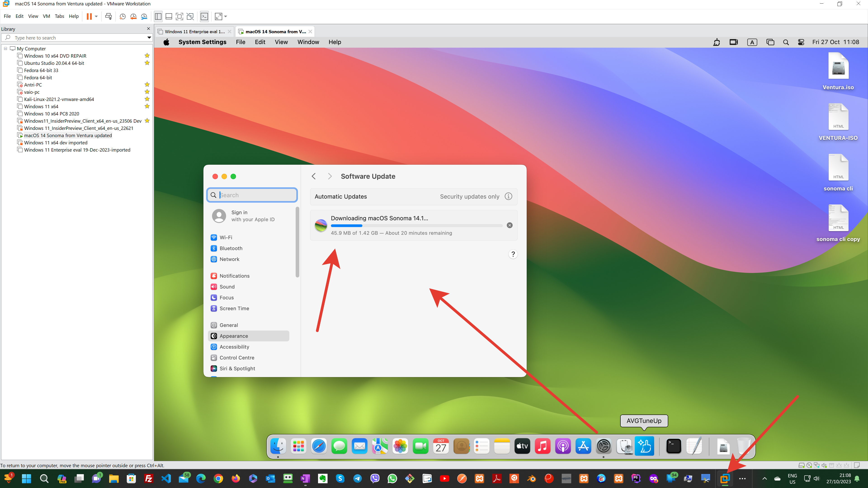Open Messages app in the dock
Screen dimensions: 868x488
tap(339, 446)
